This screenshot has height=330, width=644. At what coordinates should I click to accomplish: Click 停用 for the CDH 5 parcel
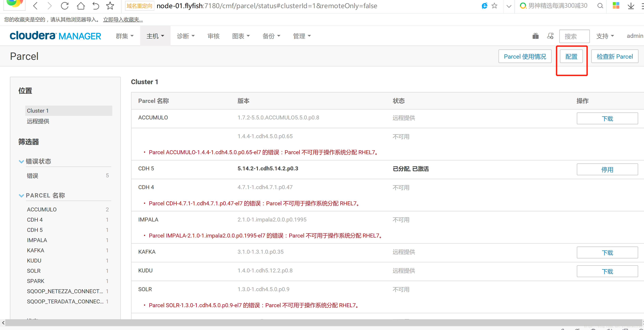point(607,170)
